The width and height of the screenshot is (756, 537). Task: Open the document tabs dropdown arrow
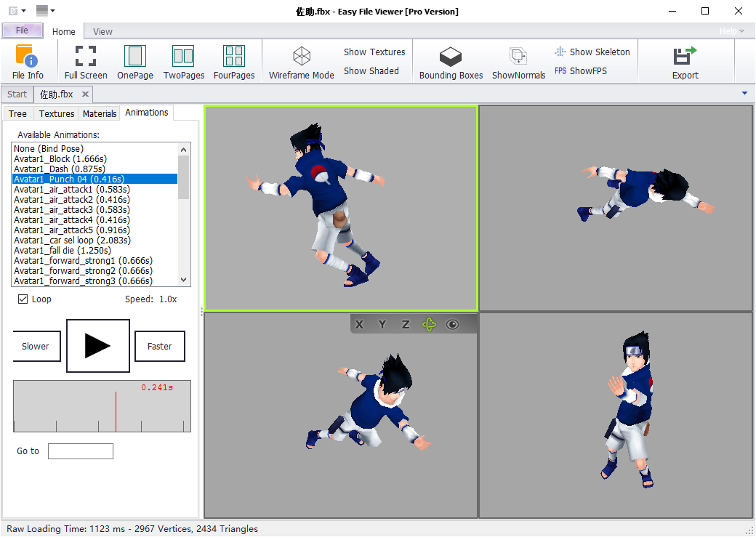(x=744, y=93)
